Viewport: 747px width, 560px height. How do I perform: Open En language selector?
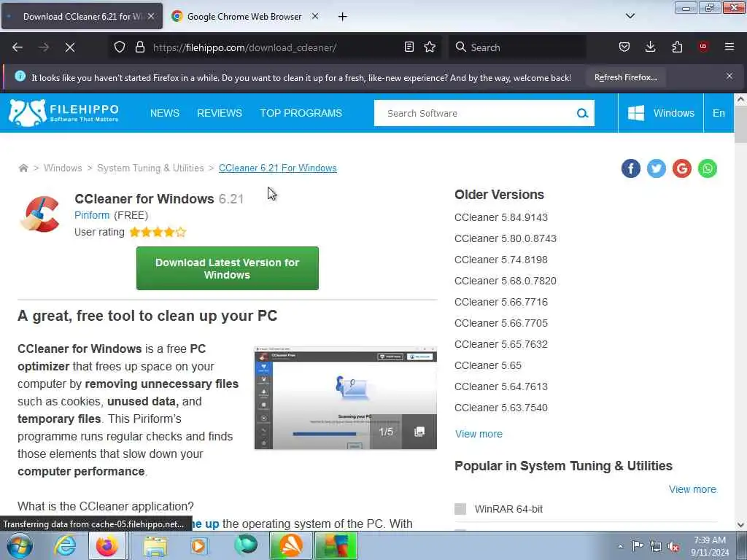pyautogui.click(x=719, y=113)
